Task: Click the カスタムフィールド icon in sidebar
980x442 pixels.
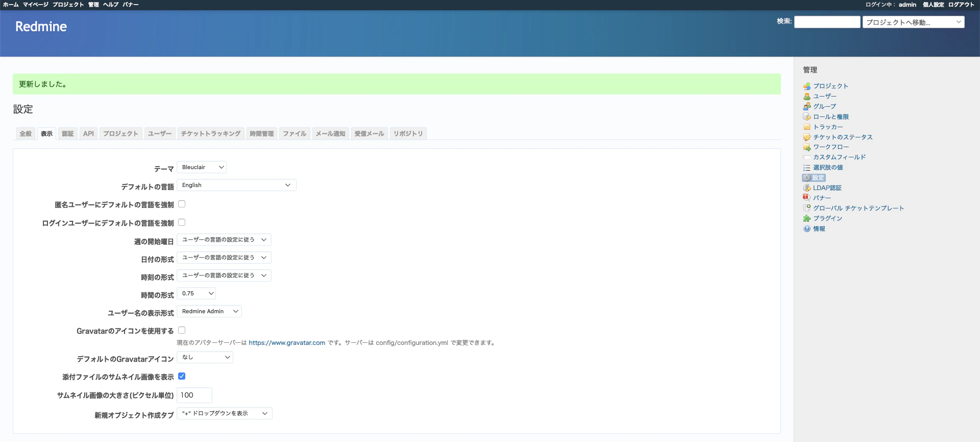Action: pos(806,157)
